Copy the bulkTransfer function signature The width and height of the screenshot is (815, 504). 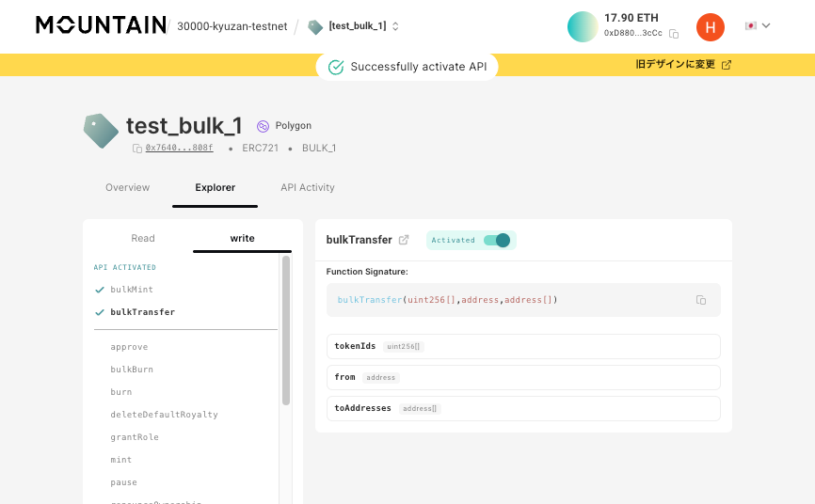pyautogui.click(x=701, y=300)
